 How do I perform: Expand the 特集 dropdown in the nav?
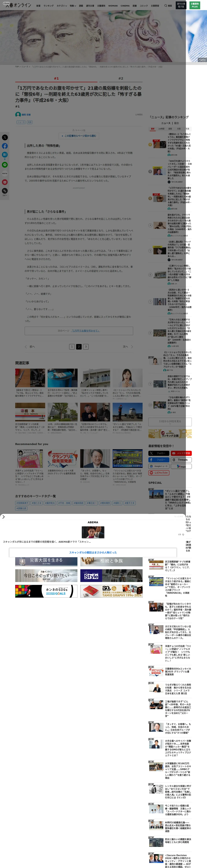(73, 6)
